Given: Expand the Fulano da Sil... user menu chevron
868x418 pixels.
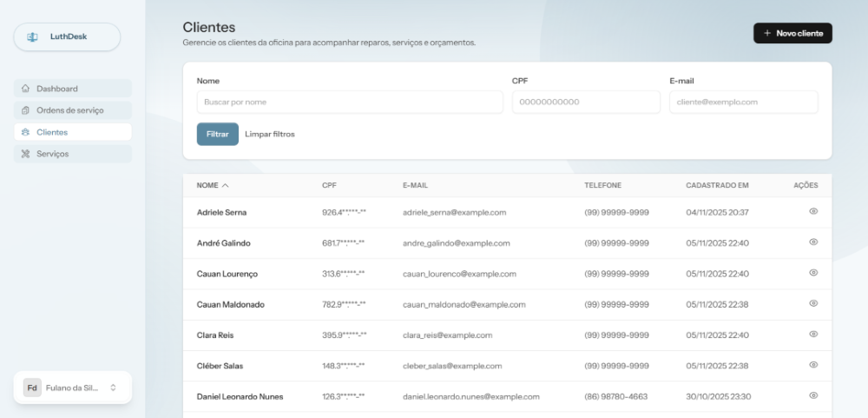Looking at the screenshot, I should (x=113, y=388).
